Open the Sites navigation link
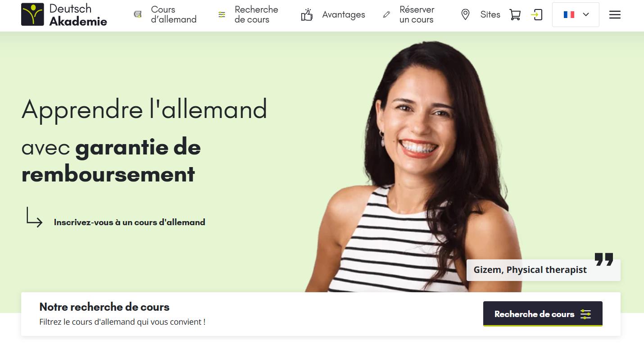 490,14
